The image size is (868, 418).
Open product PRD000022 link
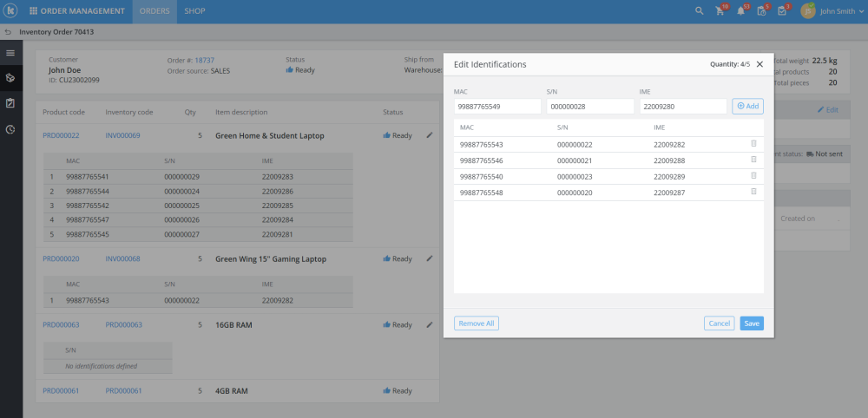61,135
